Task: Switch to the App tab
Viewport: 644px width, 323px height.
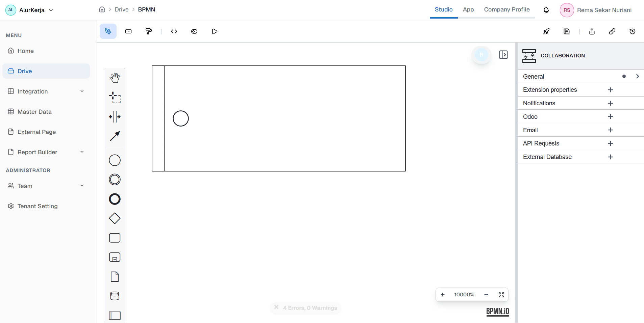Action: click(x=468, y=9)
